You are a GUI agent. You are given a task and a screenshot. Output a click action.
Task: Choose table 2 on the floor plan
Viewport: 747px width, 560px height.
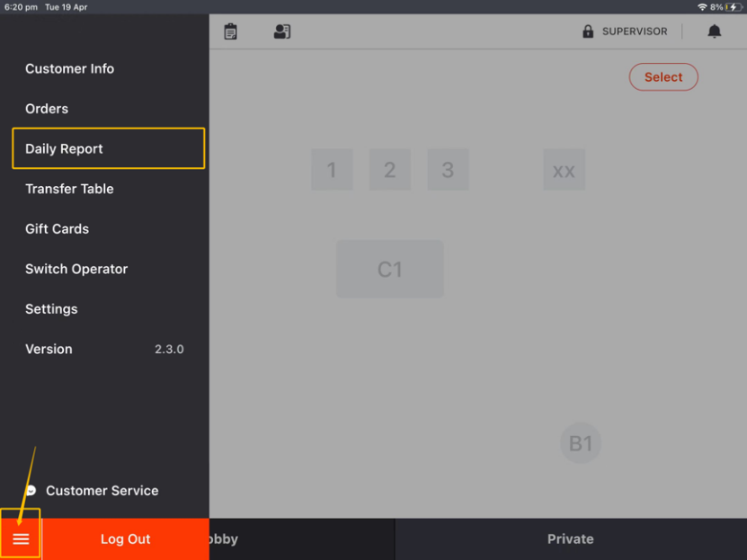389,170
